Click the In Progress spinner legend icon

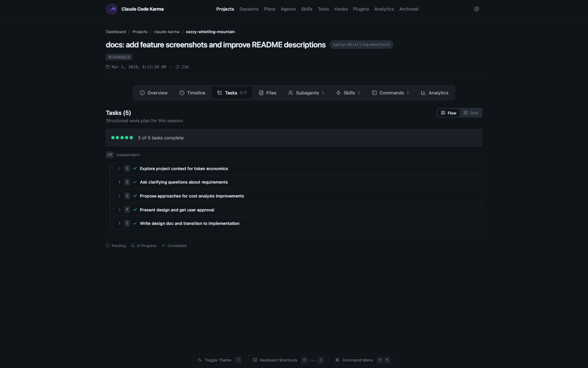tap(133, 246)
